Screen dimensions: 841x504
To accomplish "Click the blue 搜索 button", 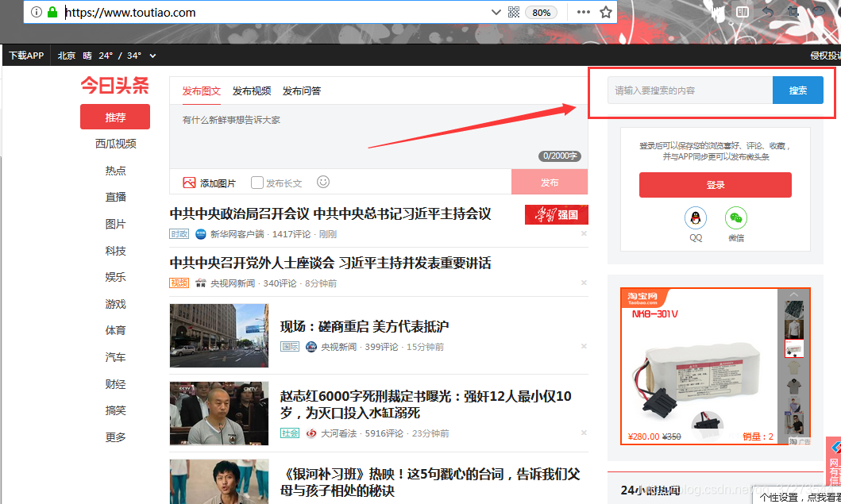I will 797,90.
